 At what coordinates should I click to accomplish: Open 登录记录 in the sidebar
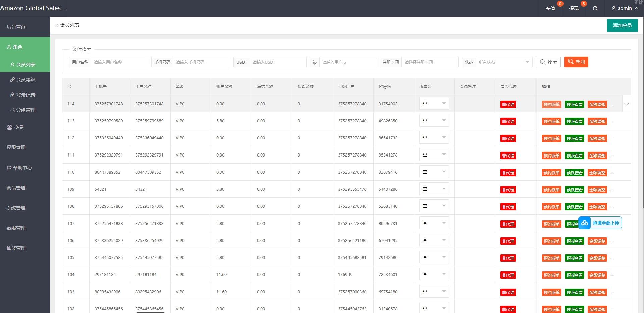[x=25, y=95]
